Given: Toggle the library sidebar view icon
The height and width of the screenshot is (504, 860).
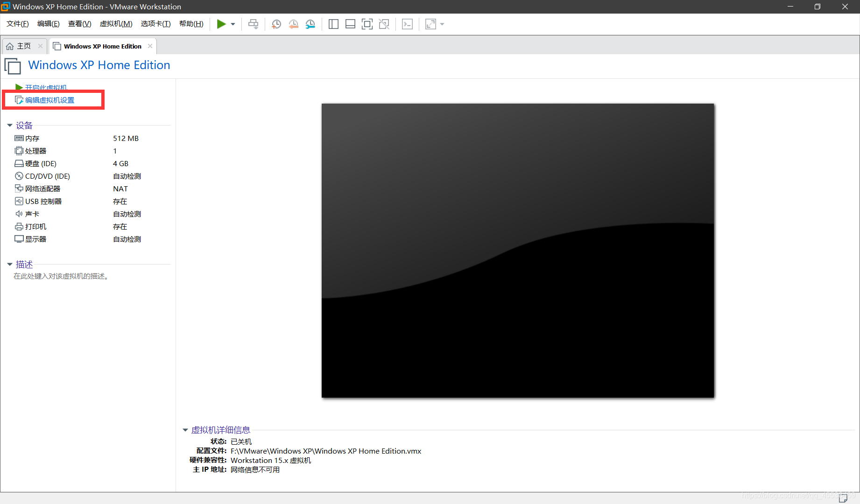Looking at the screenshot, I should point(333,24).
